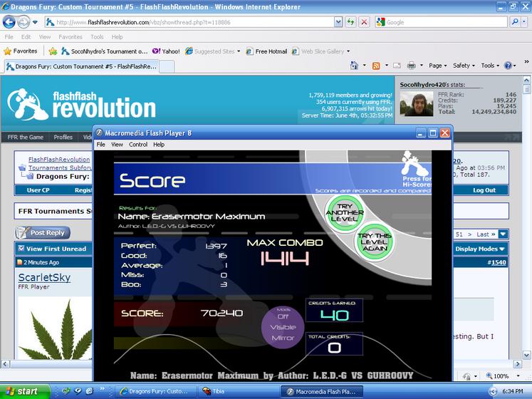Toggle the View First Unread checkbox
Screen dimensions: 532x399
pos(21,248)
